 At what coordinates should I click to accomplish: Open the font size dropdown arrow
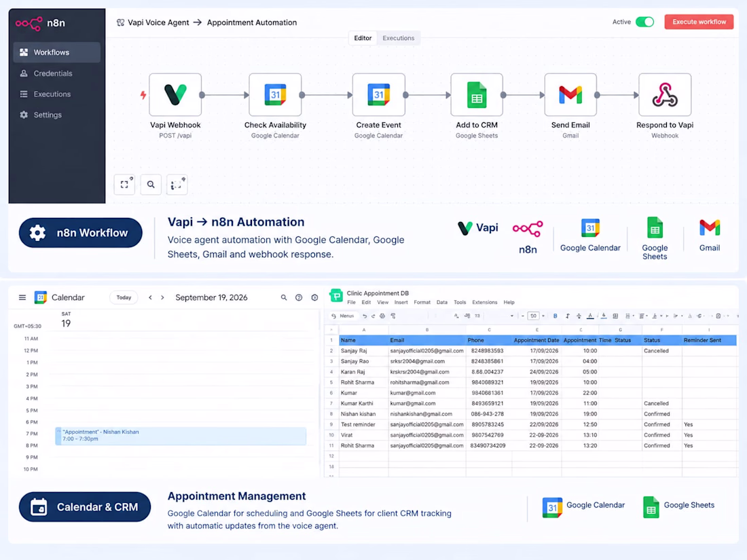point(543,316)
